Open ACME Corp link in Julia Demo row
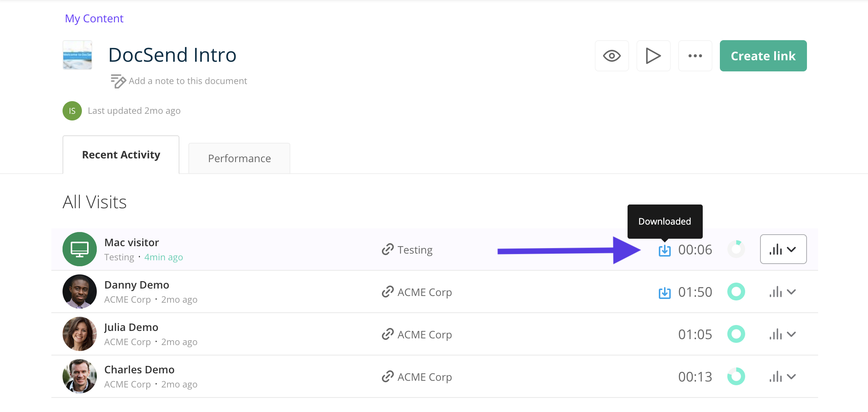868x412 pixels. pos(425,335)
